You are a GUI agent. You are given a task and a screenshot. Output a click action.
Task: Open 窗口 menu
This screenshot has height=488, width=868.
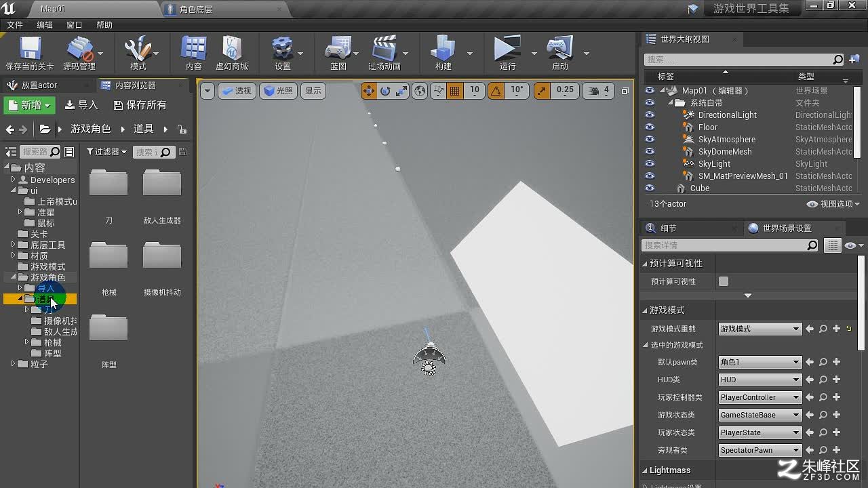click(75, 25)
